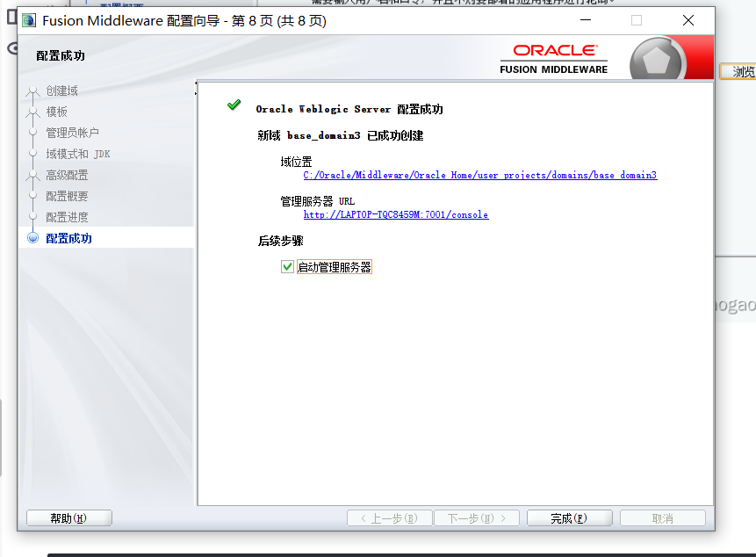Open the LAPTOP-TQC8459M console URL link
This screenshot has height=557, width=756.
(x=395, y=214)
